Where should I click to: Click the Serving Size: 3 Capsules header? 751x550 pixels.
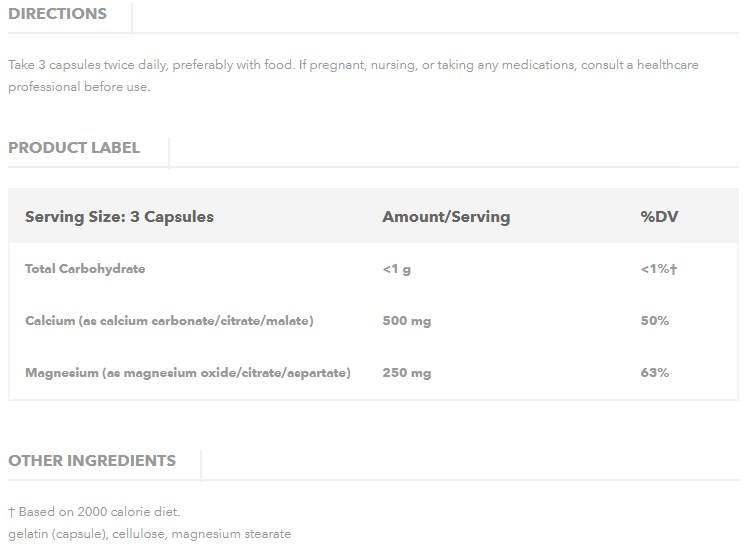coord(119,217)
